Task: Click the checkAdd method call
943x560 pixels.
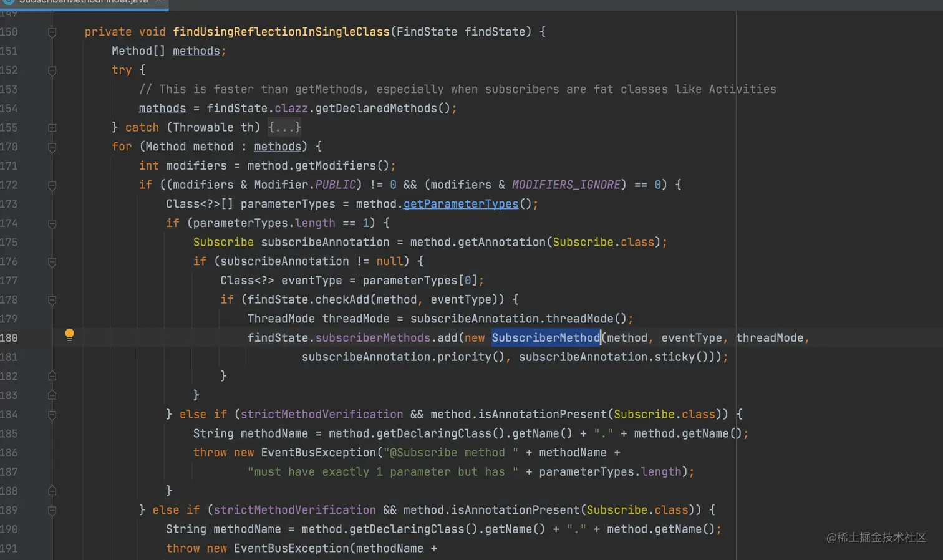Action: 342,299
